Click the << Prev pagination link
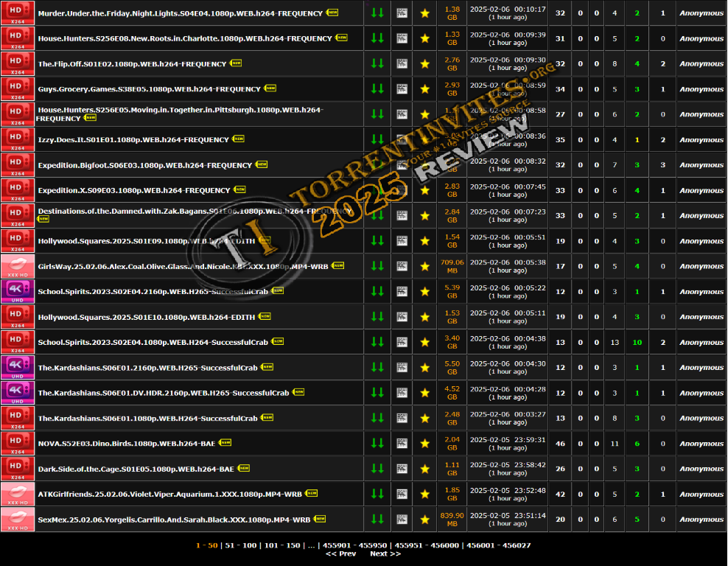The height and width of the screenshot is (566, 728). tap(340, 553)
